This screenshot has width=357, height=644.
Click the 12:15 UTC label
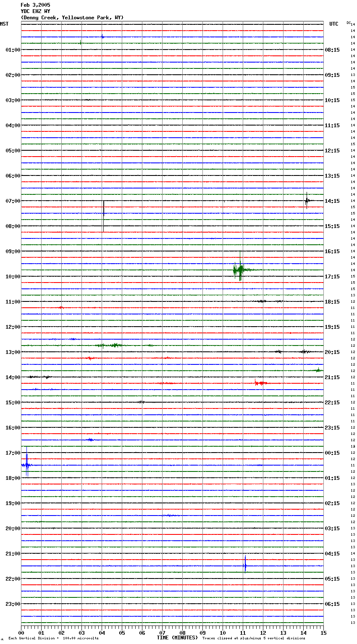[x=332, y=151]
